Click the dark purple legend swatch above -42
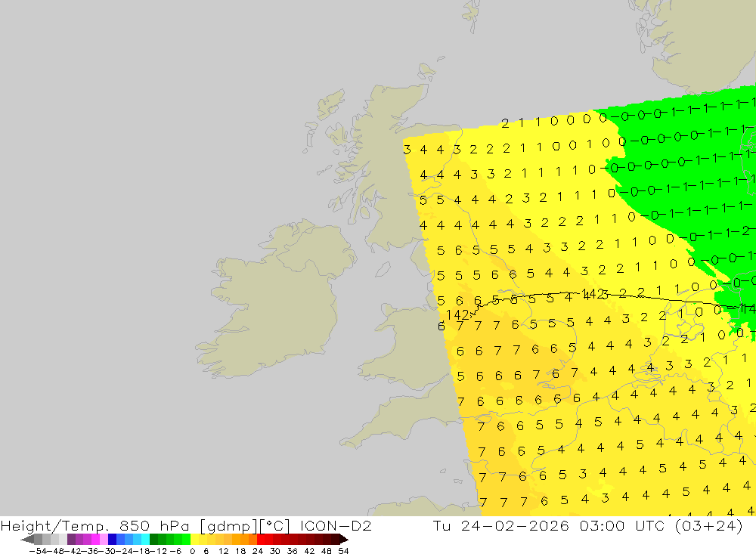The width and height of the screenshot is (756, 554). coord(71,539)
